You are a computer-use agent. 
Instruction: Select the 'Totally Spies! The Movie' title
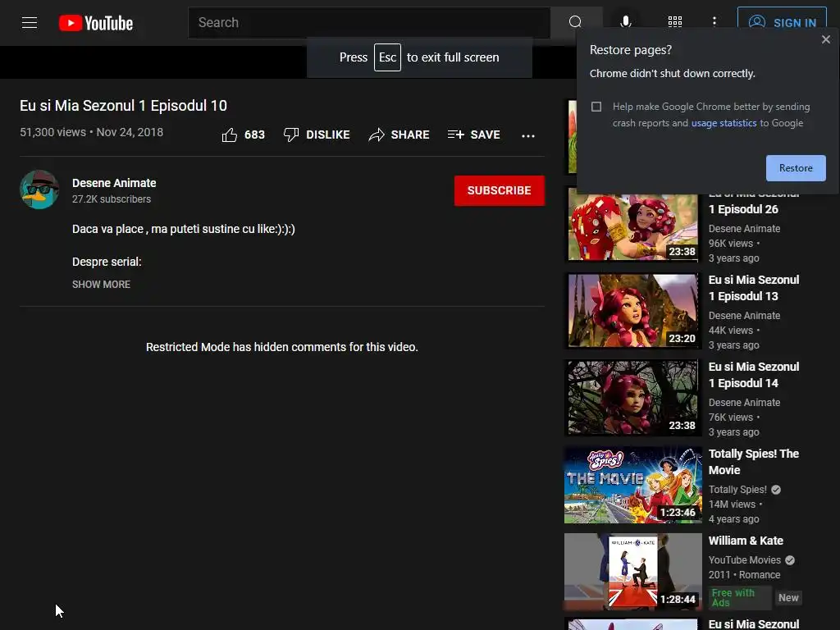pyautogui.click(x=754, y=462)
